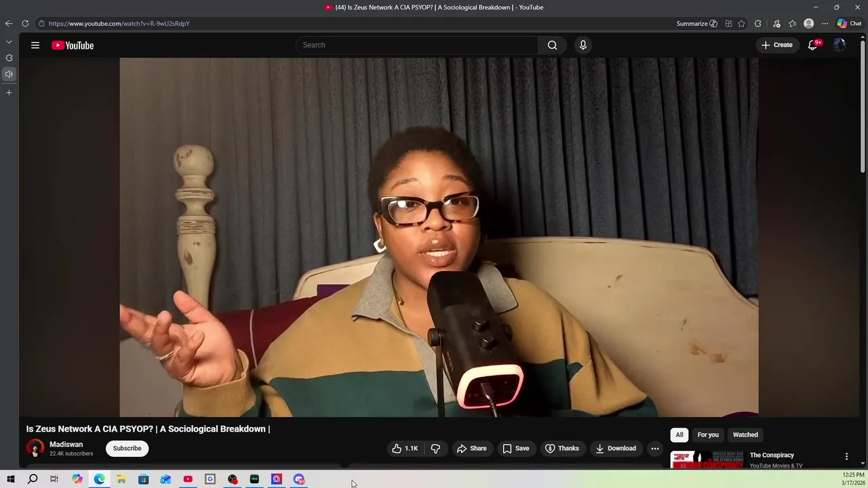
Task: Send Thanks to the creator
Action: click(x=562, y=449)
